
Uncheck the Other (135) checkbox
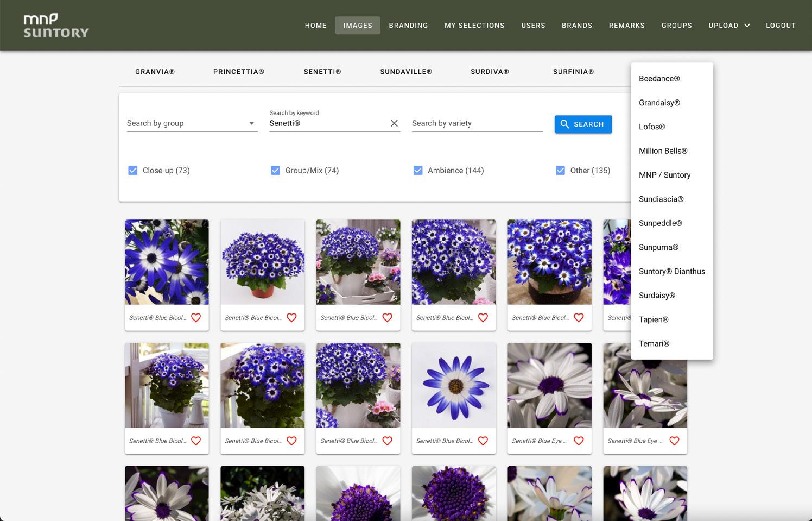pyautogui.click(x=560, y=171)
